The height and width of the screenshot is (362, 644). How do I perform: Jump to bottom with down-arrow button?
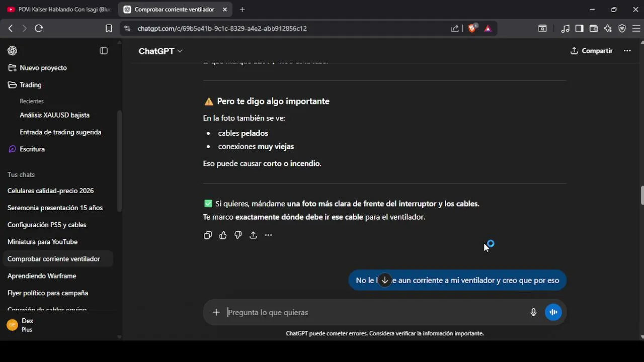(x=385, y=280)
